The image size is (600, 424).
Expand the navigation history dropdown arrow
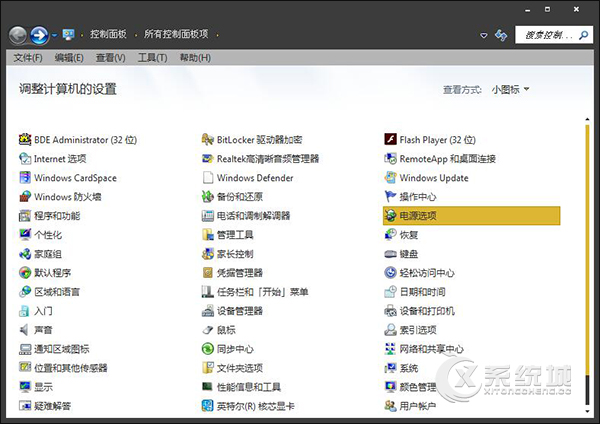(x=54, y=35)
